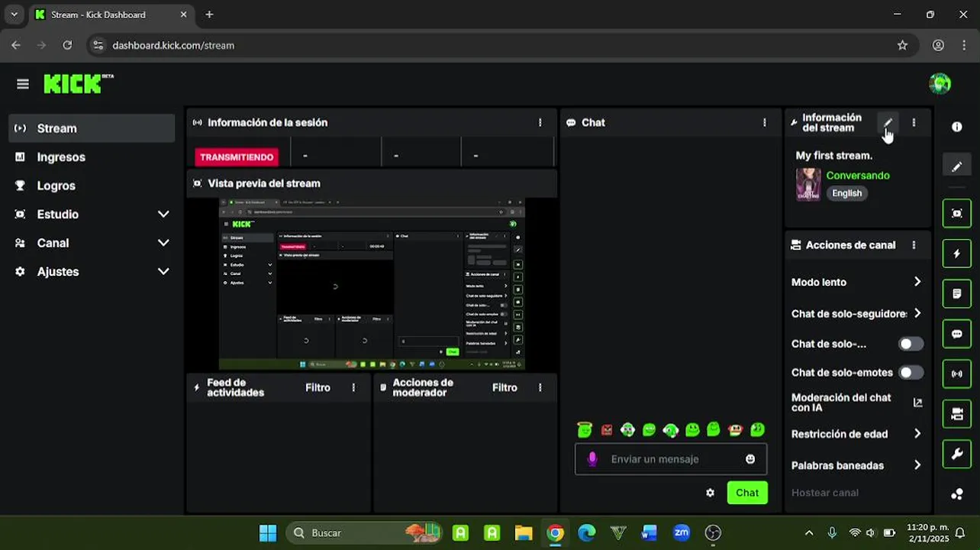Viewport: 980px width, 550px height.
Task: Open Información de la sesión three-dot menu
Action: 540,122
